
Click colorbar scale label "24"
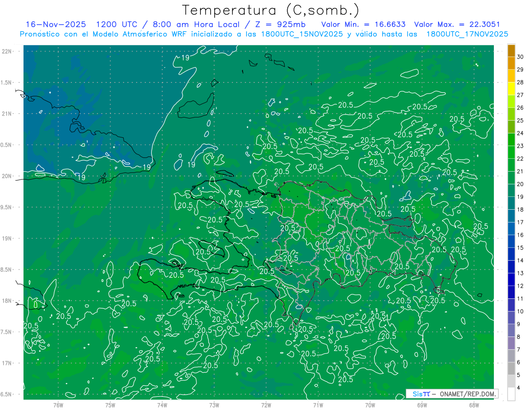[x=520, y=133]
